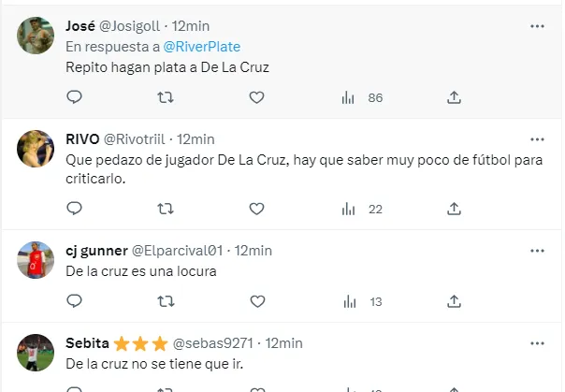565x392 pixels.
Task: Like José's tweet
Action: (x=256, y=97)
